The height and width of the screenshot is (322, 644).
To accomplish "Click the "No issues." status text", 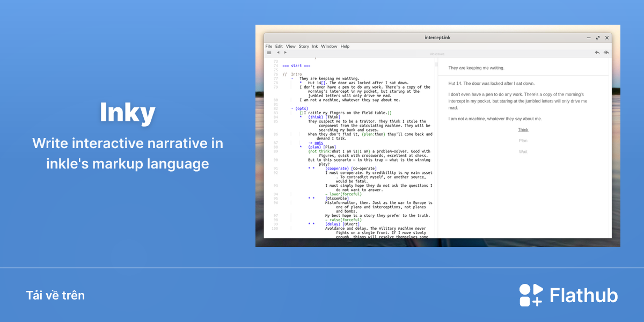I will pyautogui.click(x=437, y=54).
